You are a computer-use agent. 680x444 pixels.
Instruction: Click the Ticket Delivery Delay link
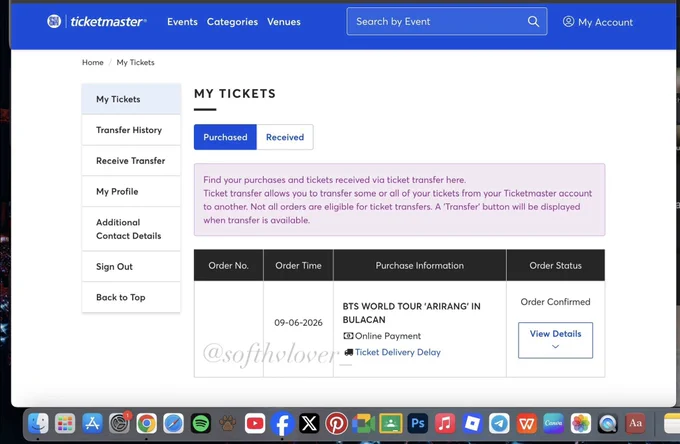[x=398, y=352]
